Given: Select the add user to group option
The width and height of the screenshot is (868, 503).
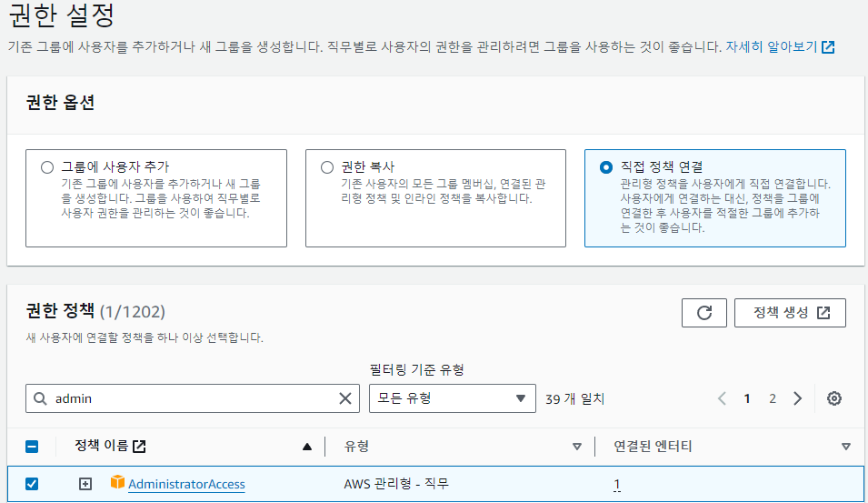Looking at the screenshot, I should point(47,167).
